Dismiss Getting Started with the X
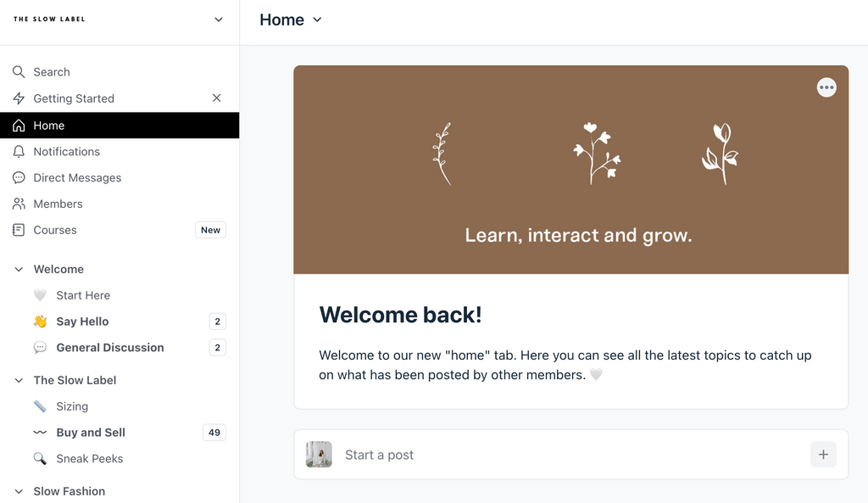868x503 pixels. pos(216,98)
